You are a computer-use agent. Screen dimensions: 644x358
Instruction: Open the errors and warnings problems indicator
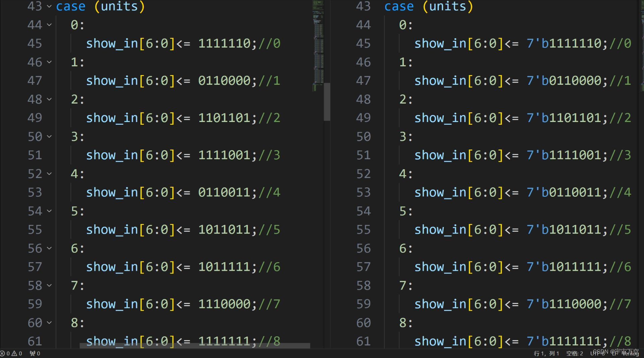11,353
